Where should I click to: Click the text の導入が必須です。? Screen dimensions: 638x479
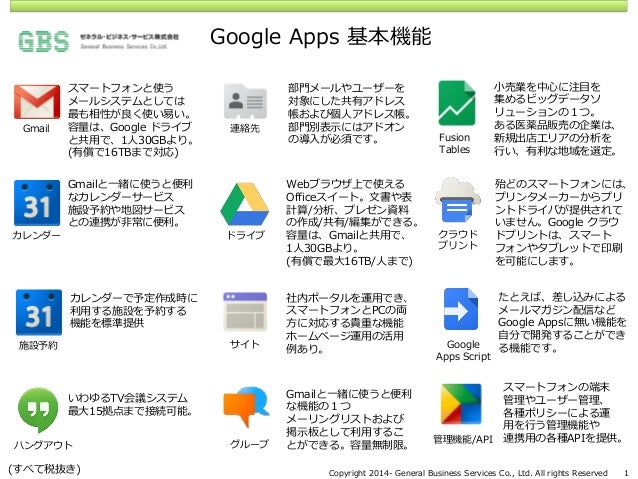pos(334,139)
